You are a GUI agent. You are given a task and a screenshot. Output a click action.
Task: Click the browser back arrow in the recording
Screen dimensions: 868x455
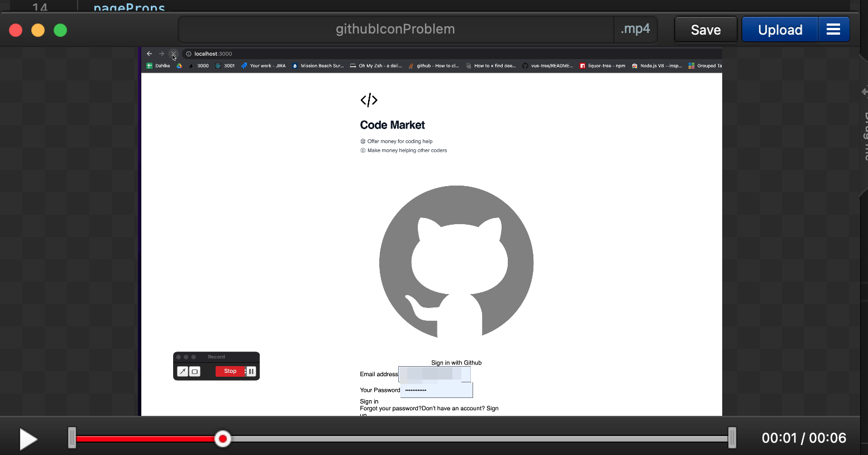click(149, 53)
